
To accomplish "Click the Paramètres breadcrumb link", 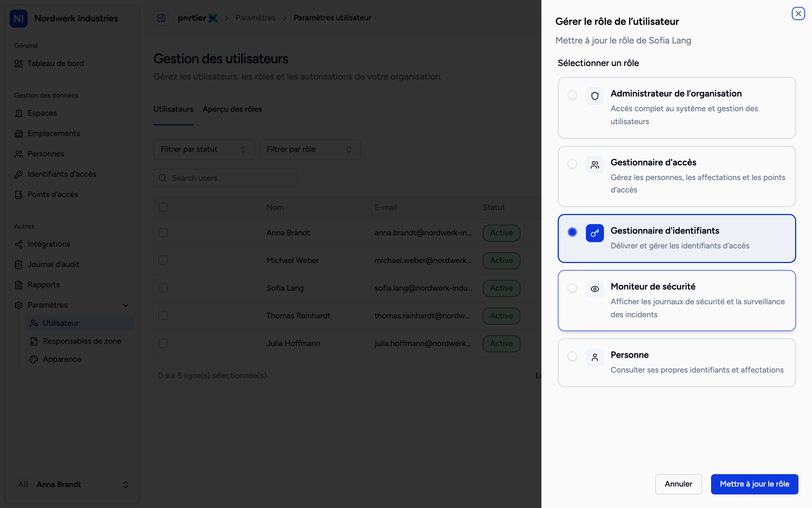I will click(255, 18).
